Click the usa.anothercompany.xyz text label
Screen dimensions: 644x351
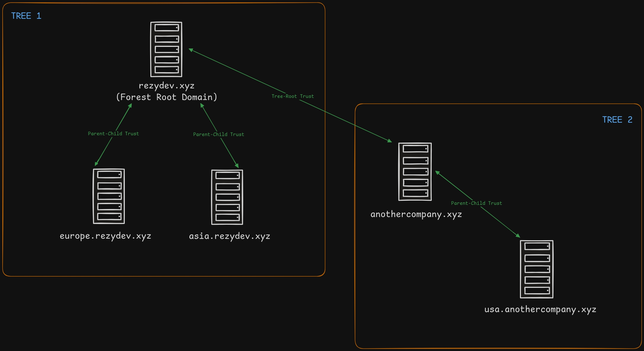(540, 310)
